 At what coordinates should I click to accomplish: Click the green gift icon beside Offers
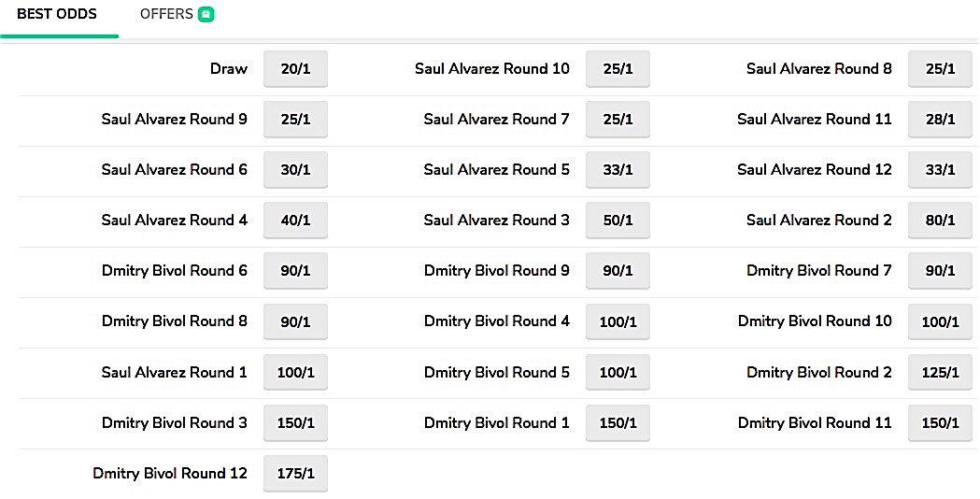pos(206,14)
